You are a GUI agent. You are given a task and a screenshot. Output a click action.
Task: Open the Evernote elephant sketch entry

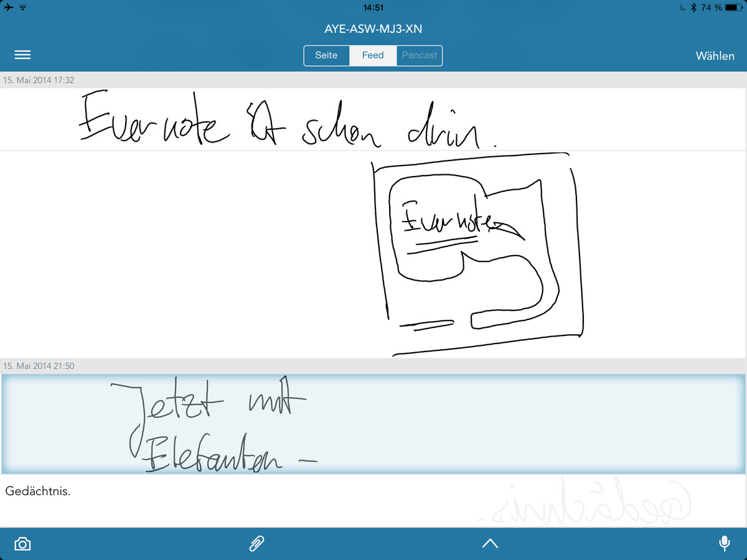(374, 254)
